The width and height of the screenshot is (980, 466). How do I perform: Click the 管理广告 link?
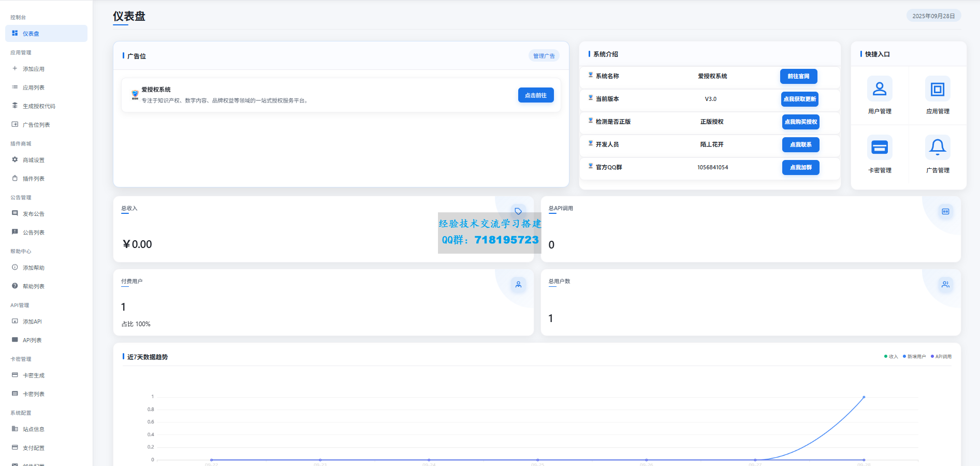(x=544, y=56)
